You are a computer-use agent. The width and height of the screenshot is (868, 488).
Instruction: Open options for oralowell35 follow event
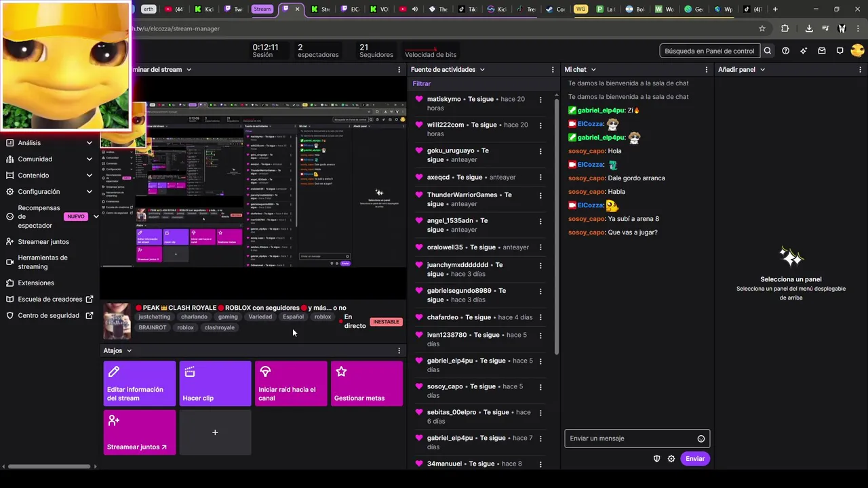540,247
